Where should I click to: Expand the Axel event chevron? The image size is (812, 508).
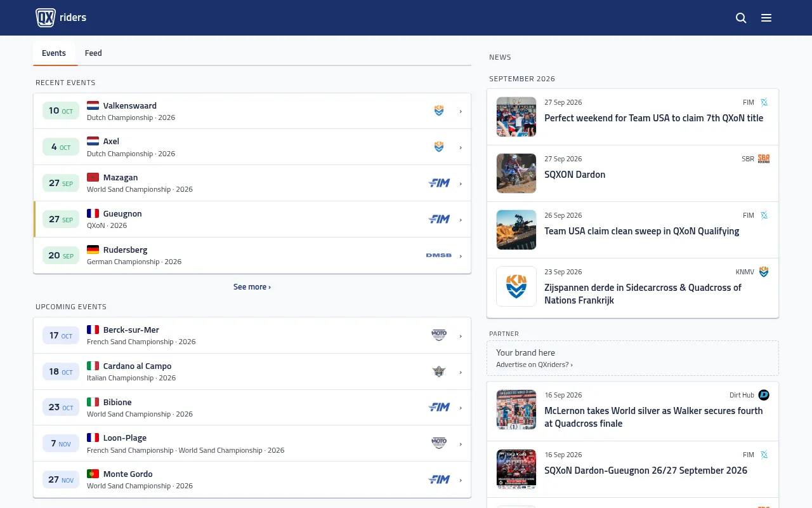click(461, 147)
